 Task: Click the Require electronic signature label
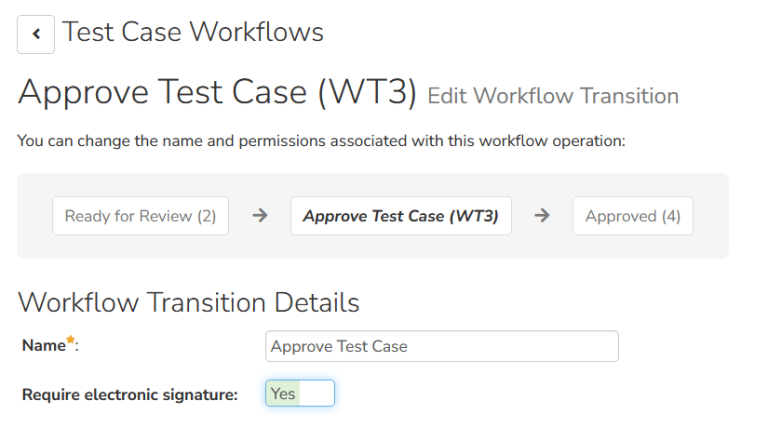point(130,394)
